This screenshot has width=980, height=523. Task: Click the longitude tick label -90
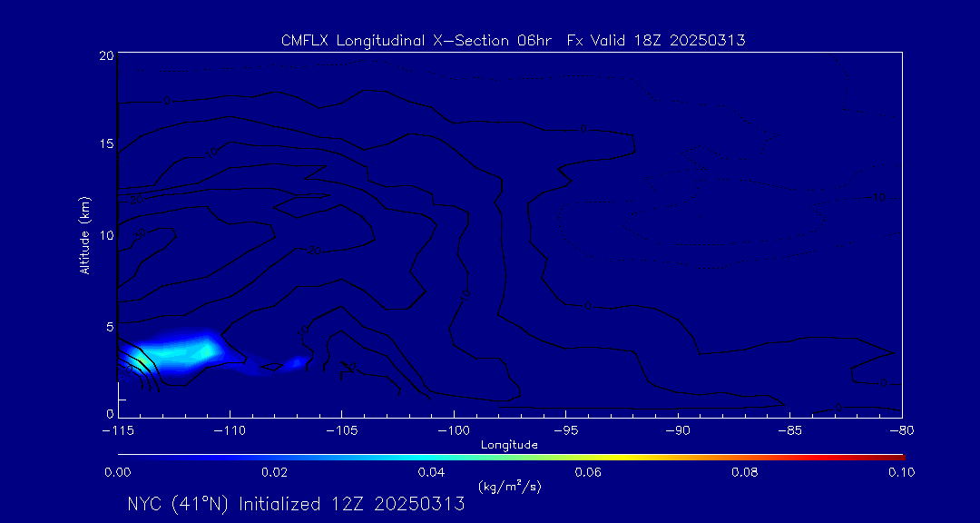tap(678, 431)
